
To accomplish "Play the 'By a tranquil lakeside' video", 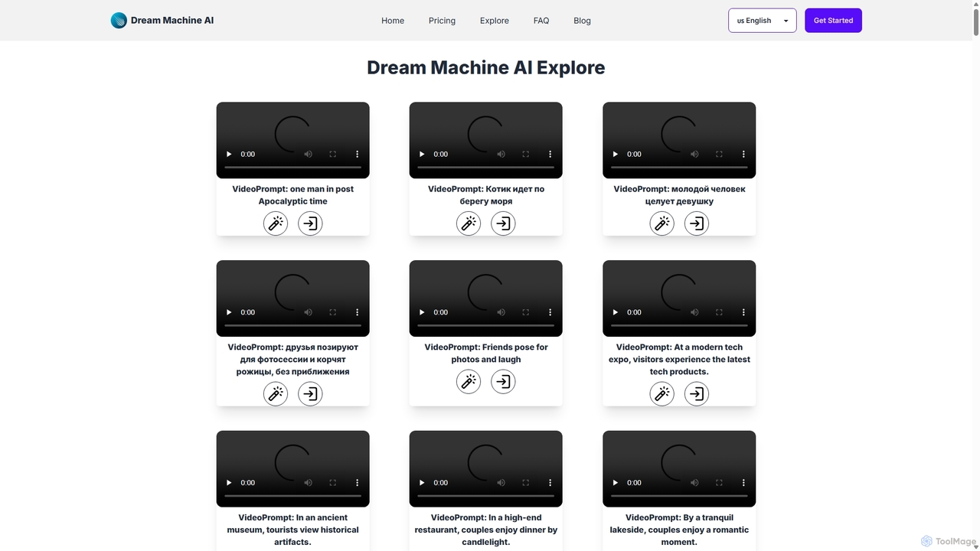I will coord(616,483).
